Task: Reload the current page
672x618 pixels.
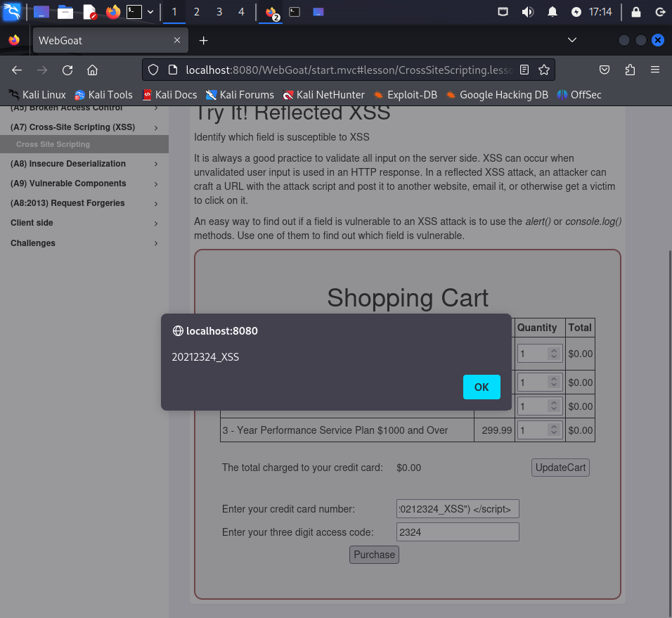Action: [67, 70]
